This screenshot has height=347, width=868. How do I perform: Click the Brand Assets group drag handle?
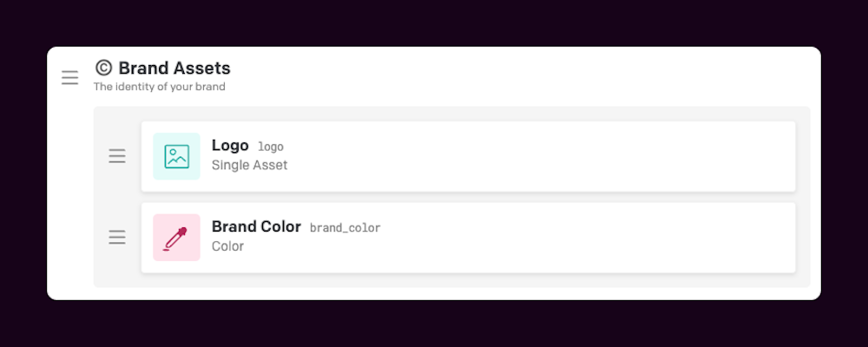pyautogui.click(x=69, y=78)
